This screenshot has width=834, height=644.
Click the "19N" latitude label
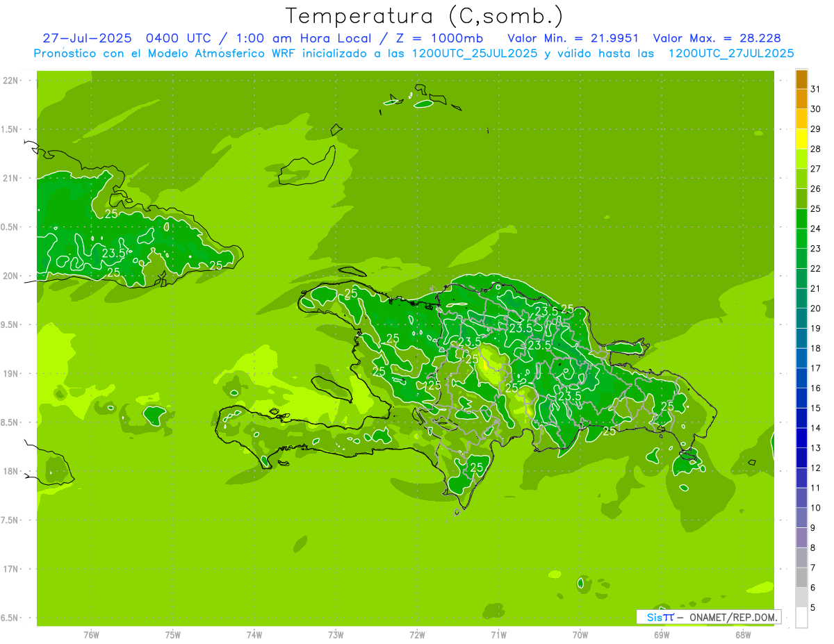point(10,374)
